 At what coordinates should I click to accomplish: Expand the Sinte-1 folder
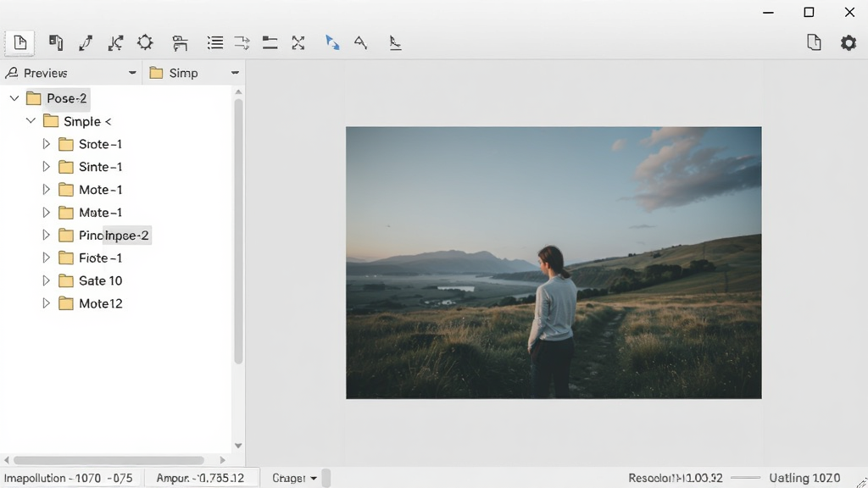tap(47, 167)
